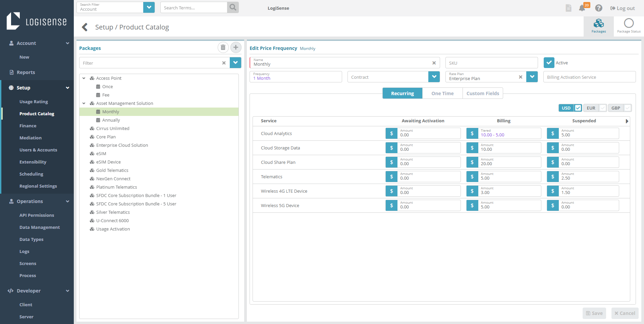Edit Telematics Suspended amount 2.50

pyautogui.click(x=589, y=177)
